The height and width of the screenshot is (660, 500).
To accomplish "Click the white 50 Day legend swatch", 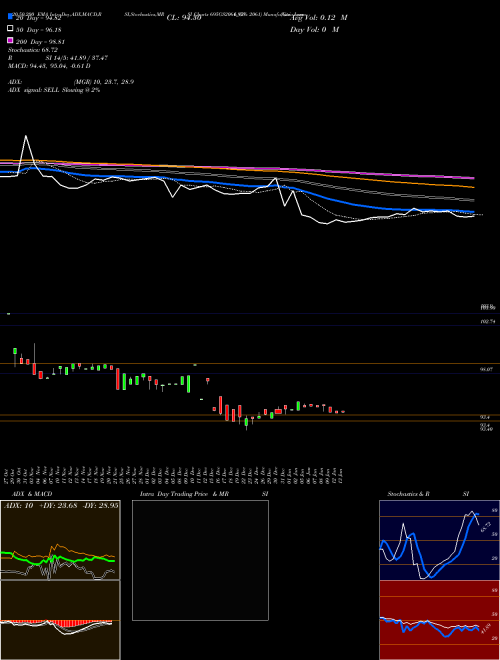I will point(11,29).
